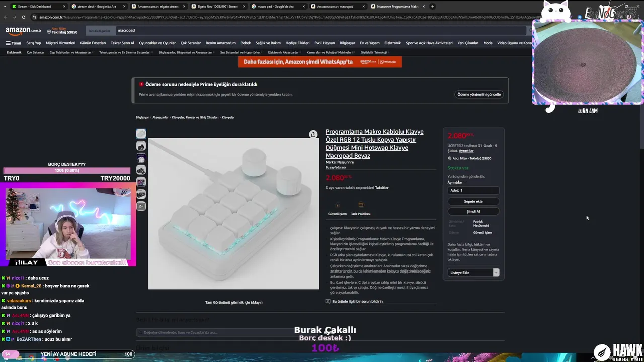Close the stream deck Google tab

click(x=124, y=6)
